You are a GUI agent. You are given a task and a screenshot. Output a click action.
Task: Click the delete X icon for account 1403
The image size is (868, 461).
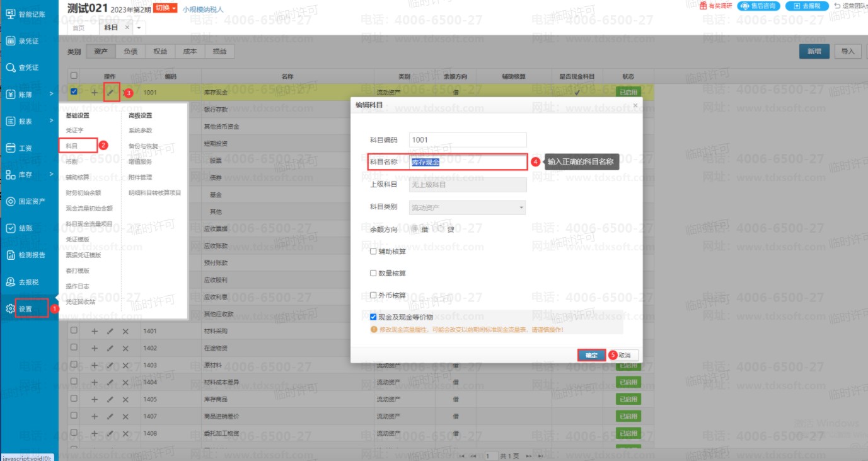click(125, 365)
